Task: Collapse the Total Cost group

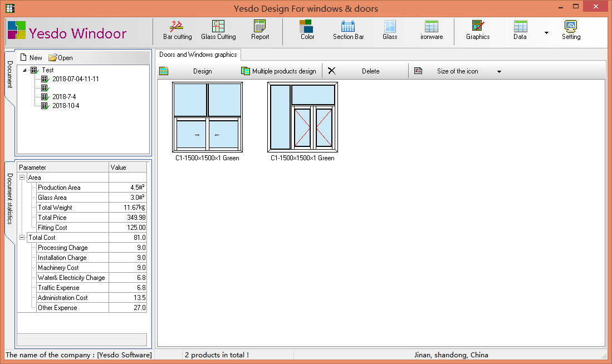Action: pos(22,237)
